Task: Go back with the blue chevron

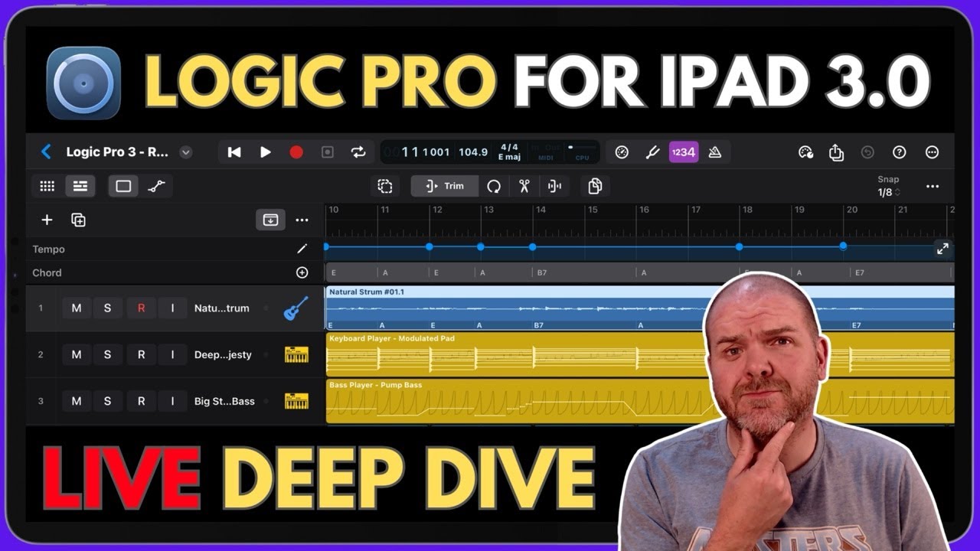Action: 46,152
